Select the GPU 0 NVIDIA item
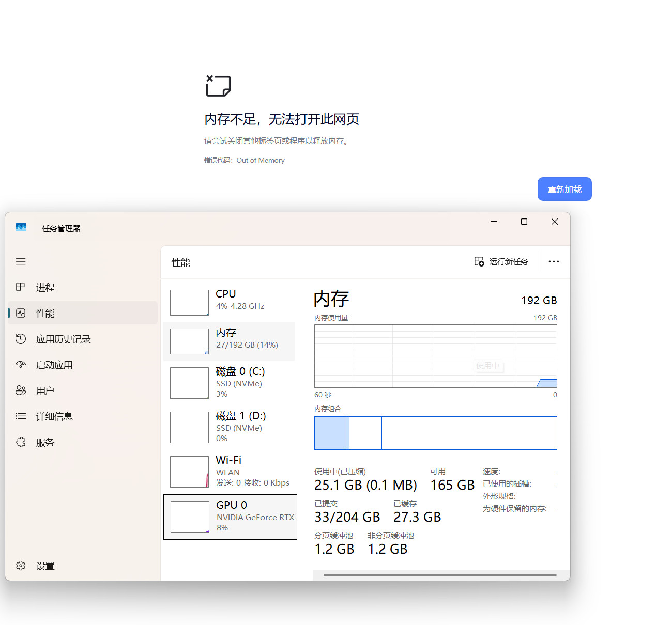 [x=230, y=517]
